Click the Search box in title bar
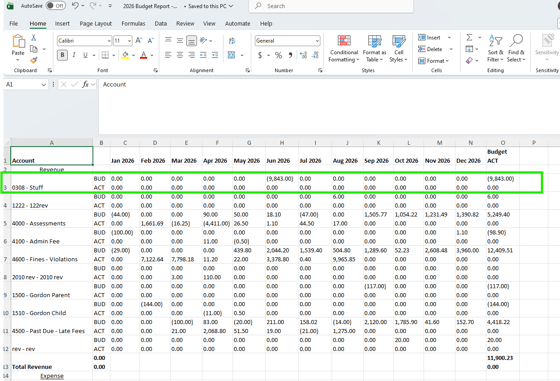 331,6
